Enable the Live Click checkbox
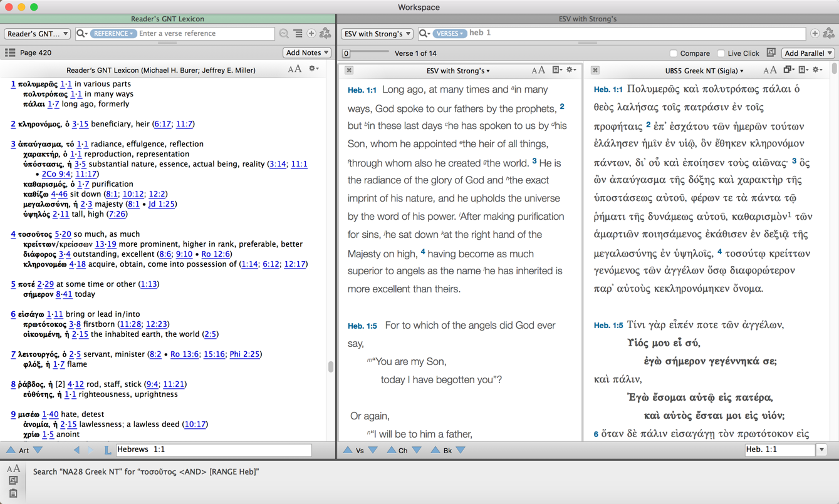This screenshot has height=504, width=839. point(721,53)
